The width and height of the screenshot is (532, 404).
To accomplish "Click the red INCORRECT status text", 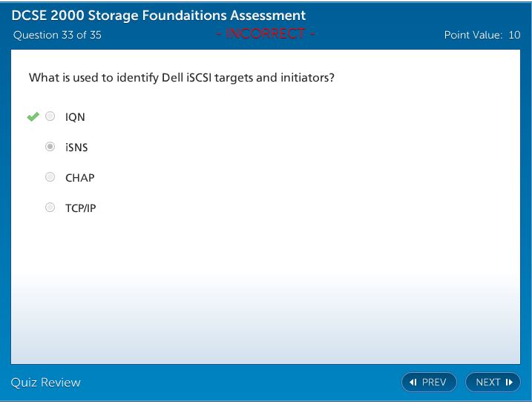I will click(266, 34).
